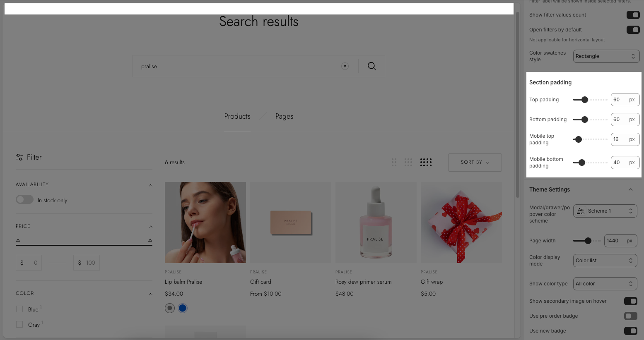Select the blue color swatch
Screen dimensions: 644x340
click(x=183, y=308)
